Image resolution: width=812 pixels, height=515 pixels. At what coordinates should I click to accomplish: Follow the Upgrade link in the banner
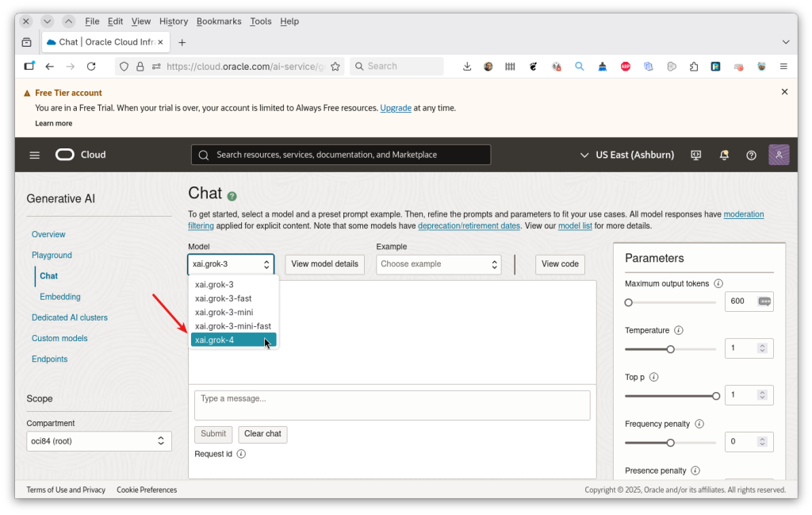[396, 108]
